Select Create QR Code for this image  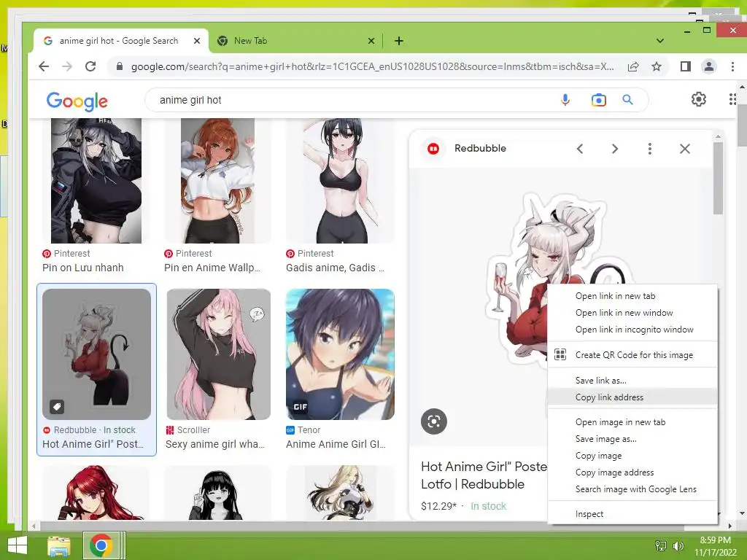632,355
